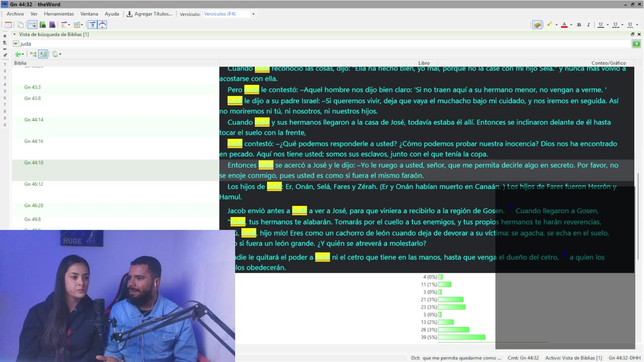644x362 pixels.
Task: Click the Cmt: Gn 44:32 status entry
Action: pyautogui.click(x=523, y=358)
